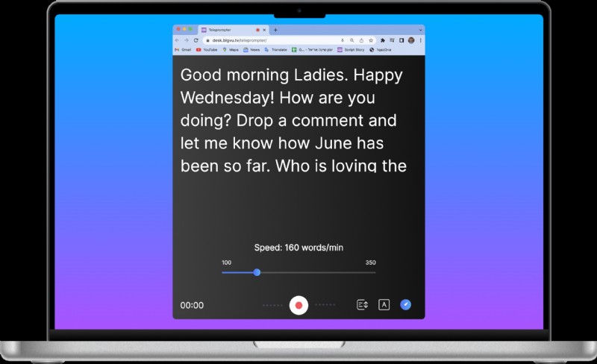Bookmark this page with the star icon
597x364 pixels.
371,40
